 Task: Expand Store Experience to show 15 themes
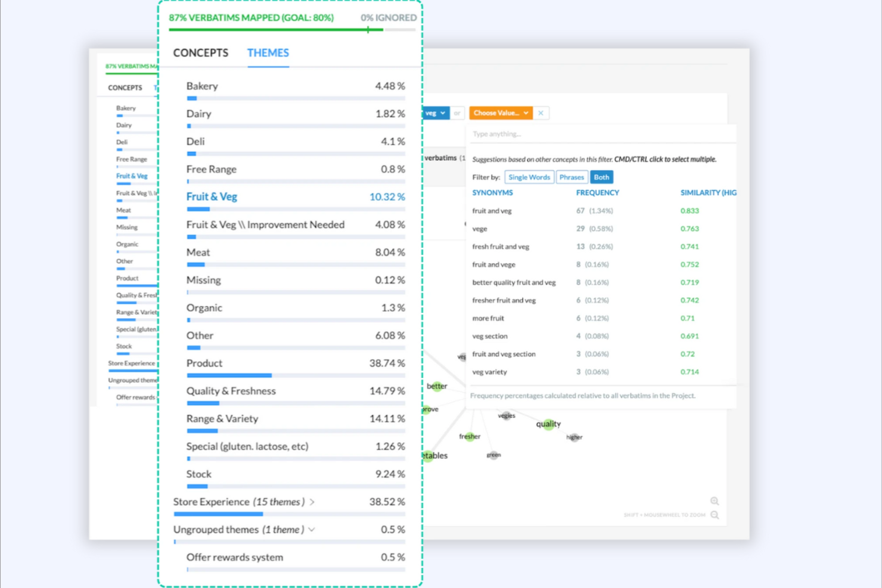coord(312,502)
